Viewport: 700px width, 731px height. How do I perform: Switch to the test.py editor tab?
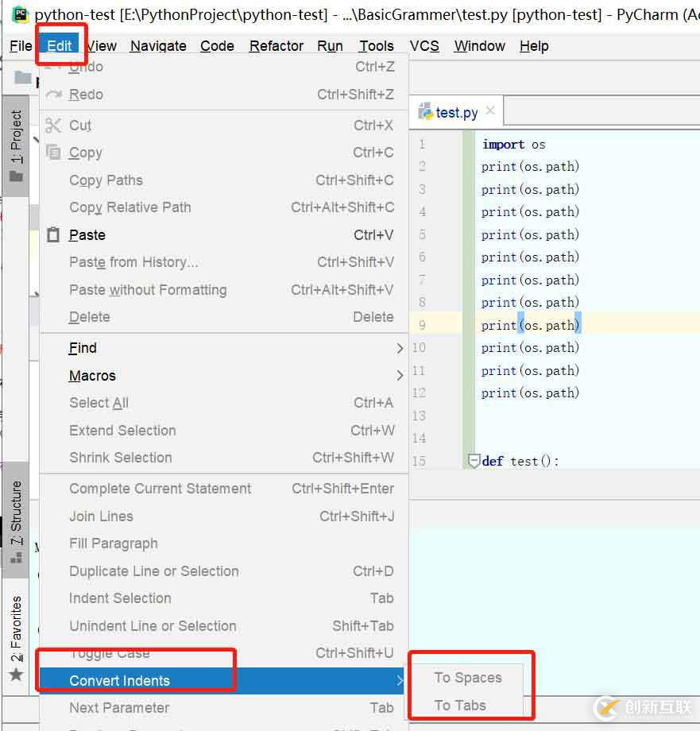click(457, 112)
